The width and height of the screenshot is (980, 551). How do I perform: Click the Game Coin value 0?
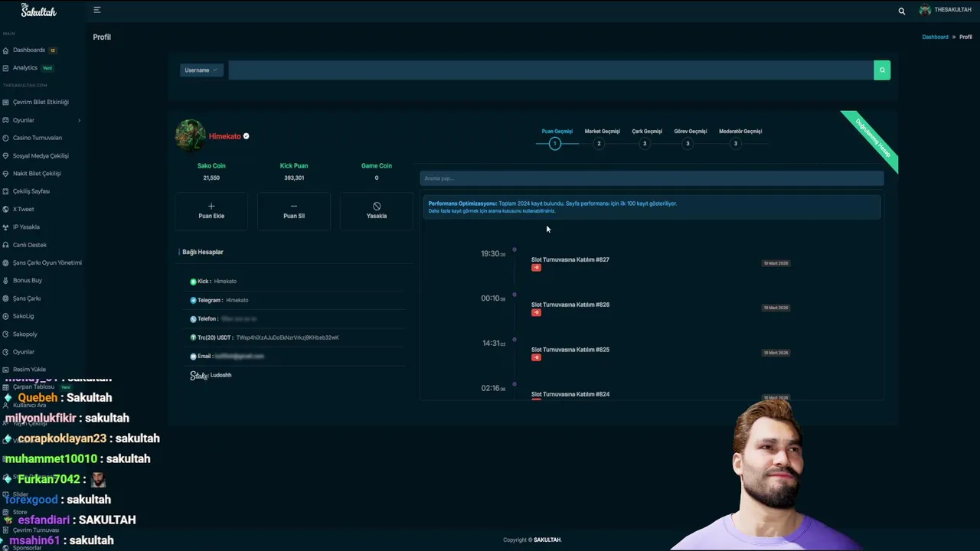tap(377, 178)
